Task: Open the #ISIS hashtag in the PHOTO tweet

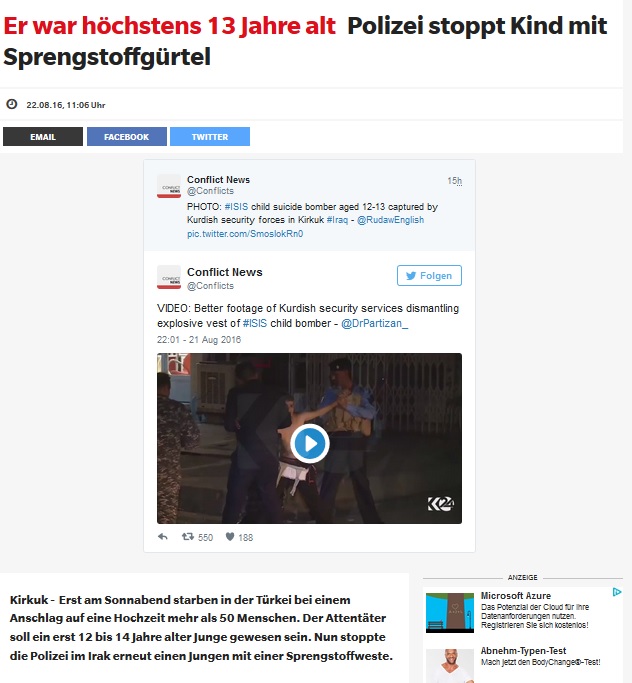Action: coord(236,206)
